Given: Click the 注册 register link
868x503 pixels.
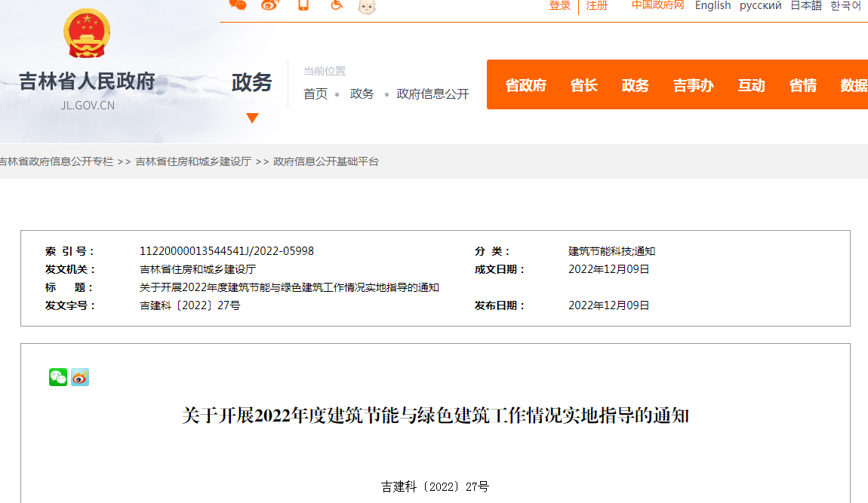Looking at the screenshot, I should click(597, 6).
